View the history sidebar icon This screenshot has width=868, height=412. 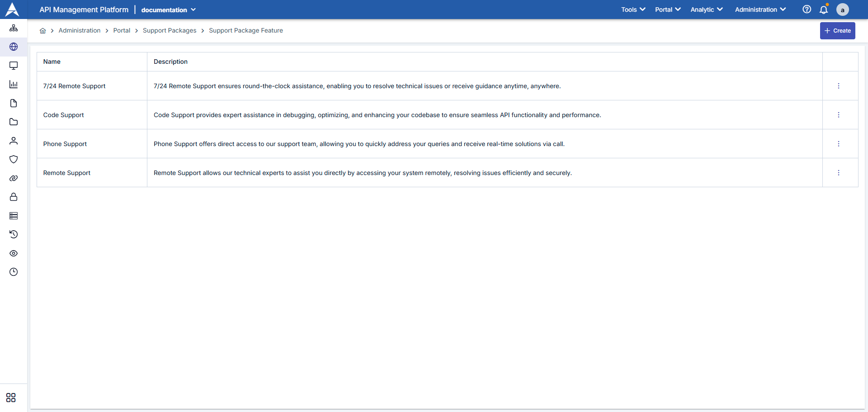14,234
